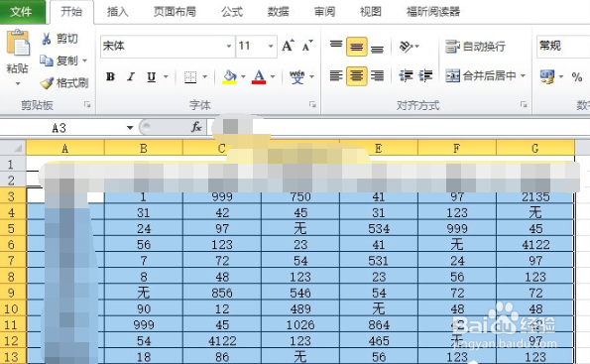Expand the paste options arrow
This screenshot has height=364, width=590.
[18, 83]
